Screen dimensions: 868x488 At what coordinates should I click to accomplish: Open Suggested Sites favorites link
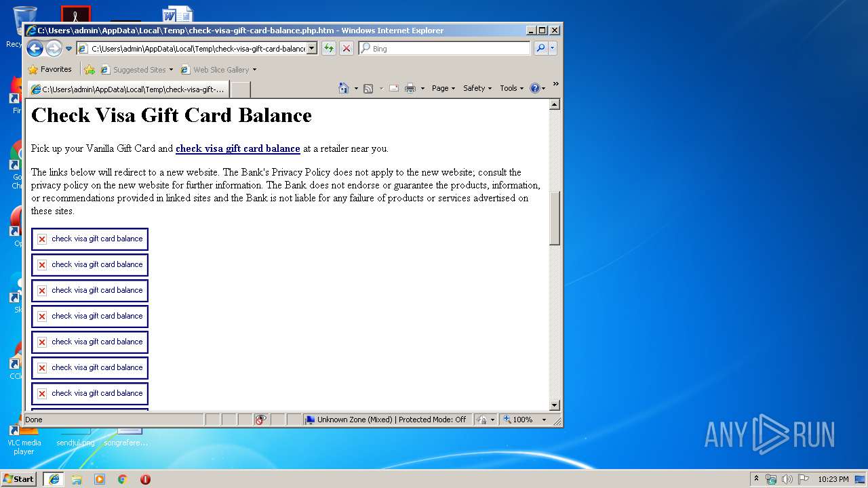[x=136, y=70]
